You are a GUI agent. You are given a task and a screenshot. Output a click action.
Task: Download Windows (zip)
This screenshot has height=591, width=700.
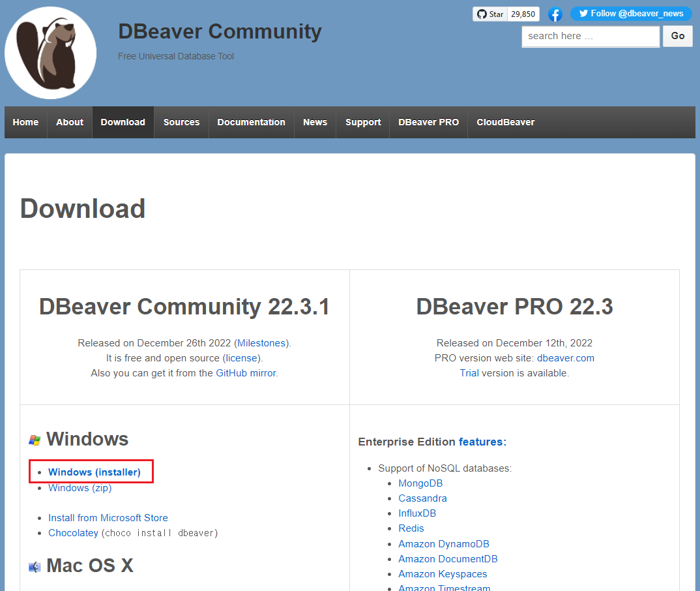click(x=80, y=488)
